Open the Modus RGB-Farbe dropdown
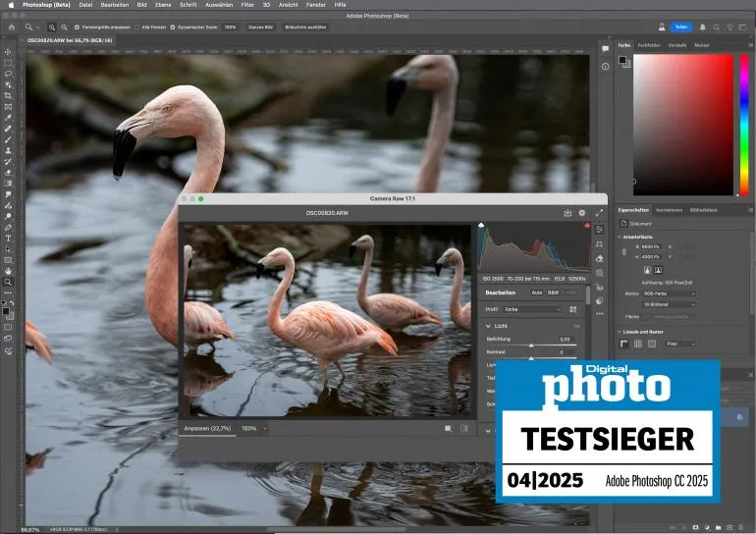The height and width of the screenshot is (534, 756). click(x=669, y=294)
